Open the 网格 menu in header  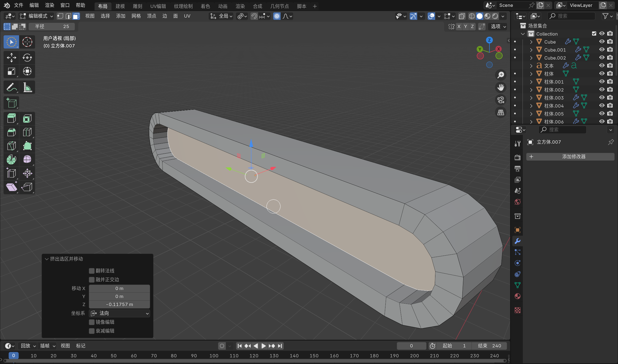click(x=136, y=16)
